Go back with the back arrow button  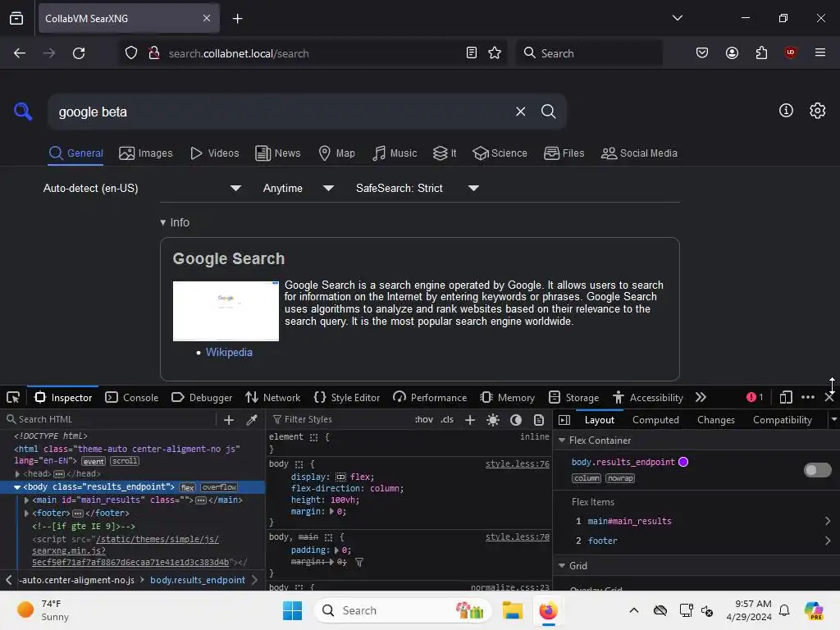point(20,53)
